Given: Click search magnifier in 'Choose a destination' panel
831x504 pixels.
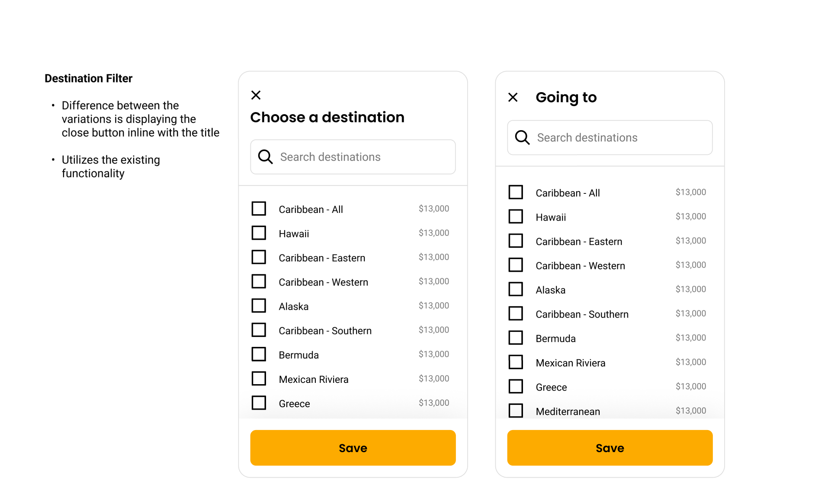Looking at the screenshot, I should [x=265, y=157].
